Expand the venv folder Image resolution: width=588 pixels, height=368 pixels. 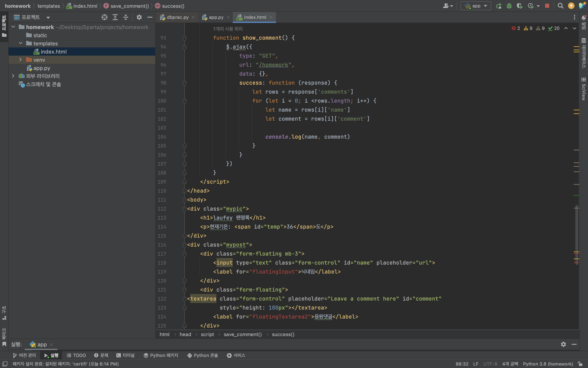(21, 59)
